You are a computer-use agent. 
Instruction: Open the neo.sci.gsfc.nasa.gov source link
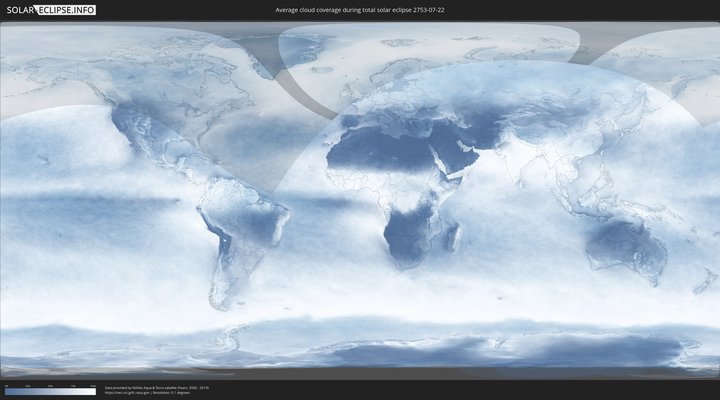coord(127,393)
